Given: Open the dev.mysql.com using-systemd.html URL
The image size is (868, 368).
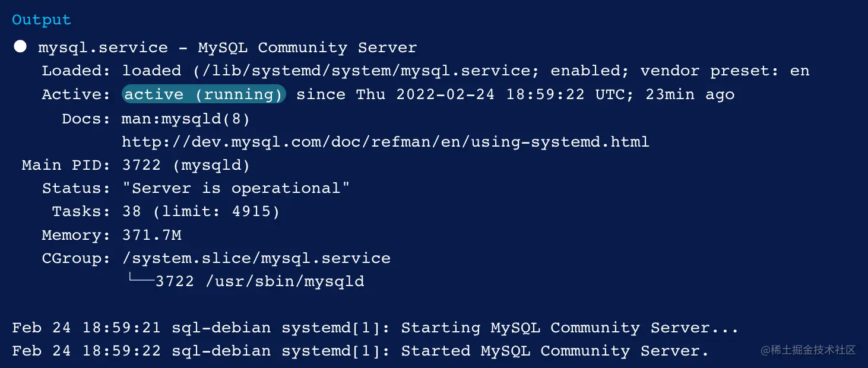Looking at the screenshot, I should [x=385, y=142].
